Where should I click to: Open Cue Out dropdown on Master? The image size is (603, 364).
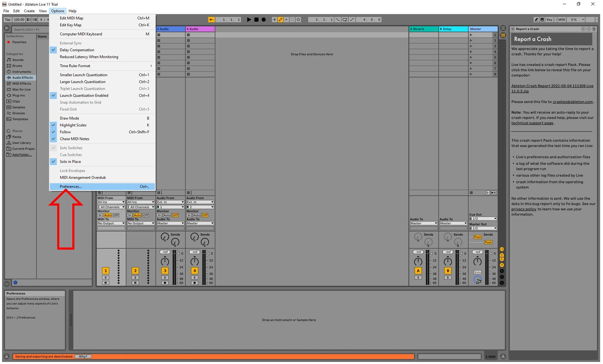[483, 219]
